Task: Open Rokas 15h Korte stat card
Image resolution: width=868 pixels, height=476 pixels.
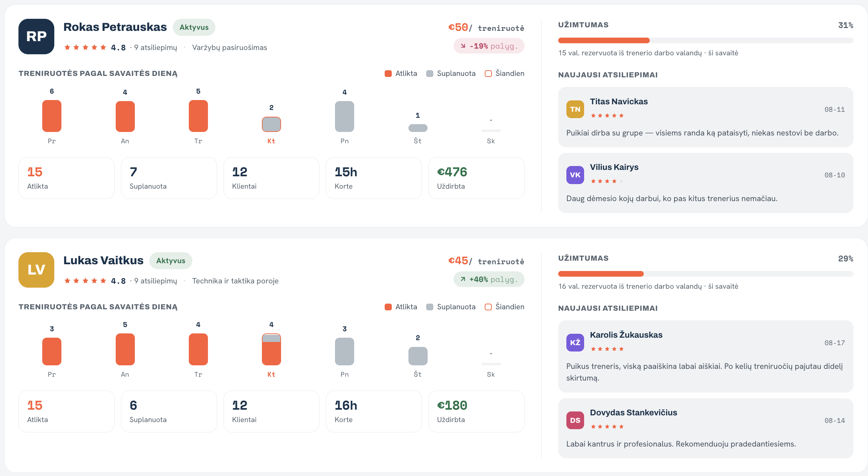Action: click(374, 178)
